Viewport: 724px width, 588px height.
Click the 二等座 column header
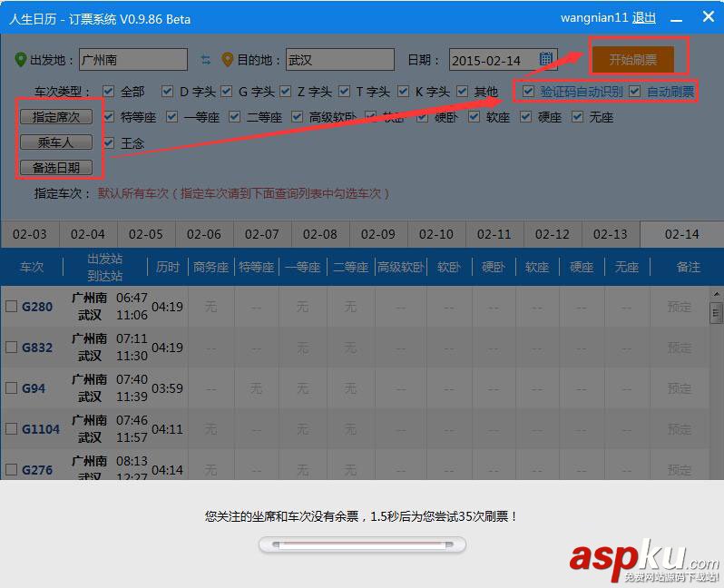point(351,267)
